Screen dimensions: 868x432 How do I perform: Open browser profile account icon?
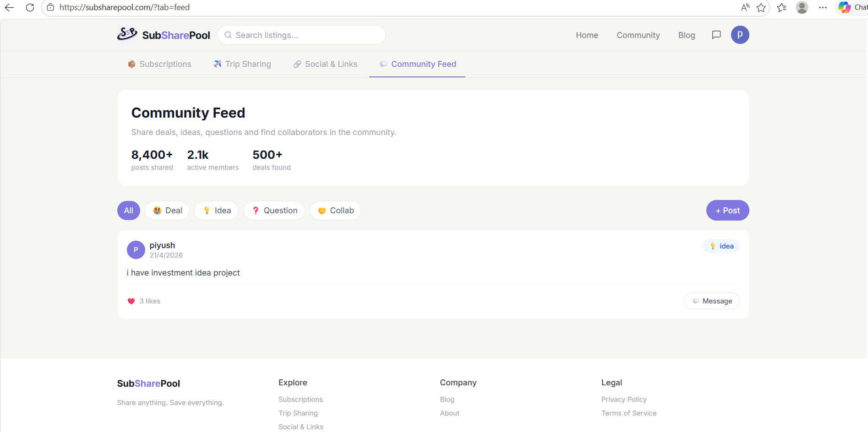(x=802, y=7)
